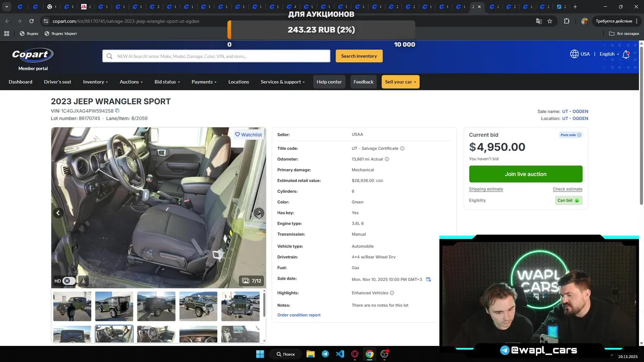Open Telegram from the taskbar
The width and height of the screenshot is (644, 362).
[325, 354]
